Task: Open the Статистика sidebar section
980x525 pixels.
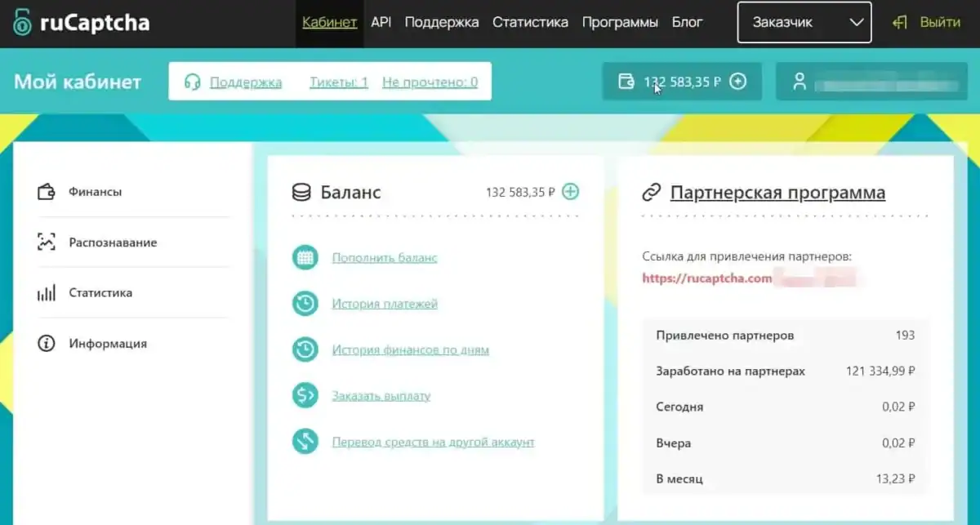Action: click(x=100, y=293)
